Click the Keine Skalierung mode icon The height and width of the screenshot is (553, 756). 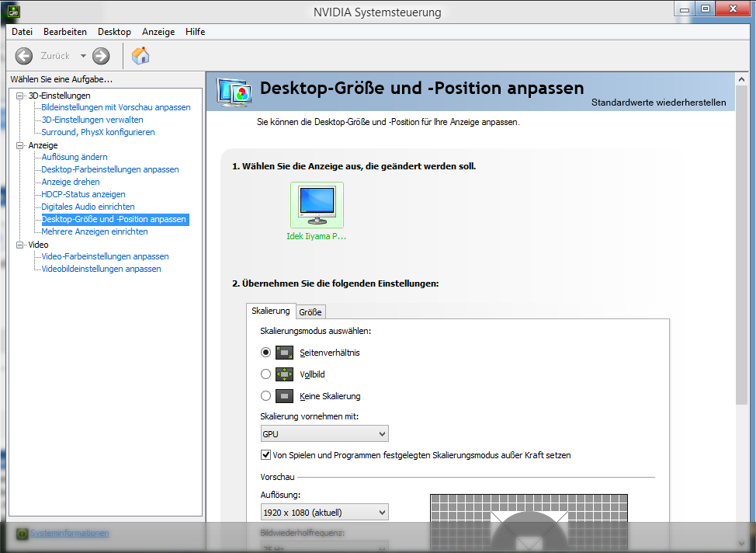tap(284, 396)
